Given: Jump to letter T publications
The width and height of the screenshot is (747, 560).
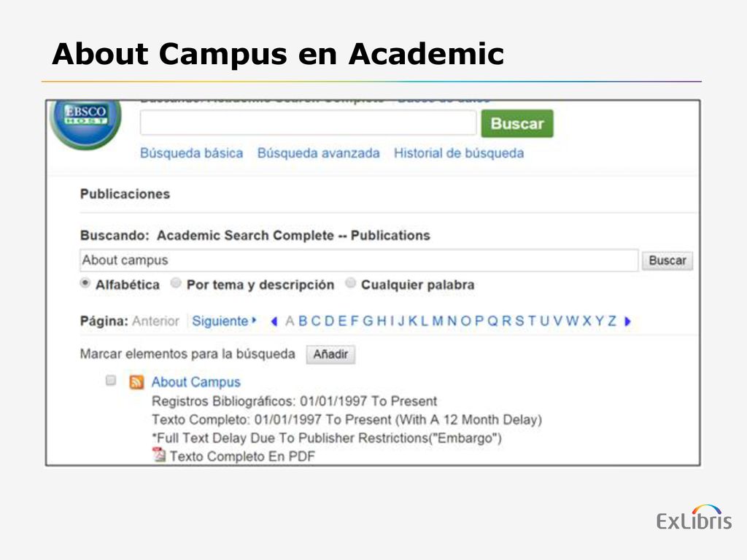Looking at the screenshot, I should point(532,322).
